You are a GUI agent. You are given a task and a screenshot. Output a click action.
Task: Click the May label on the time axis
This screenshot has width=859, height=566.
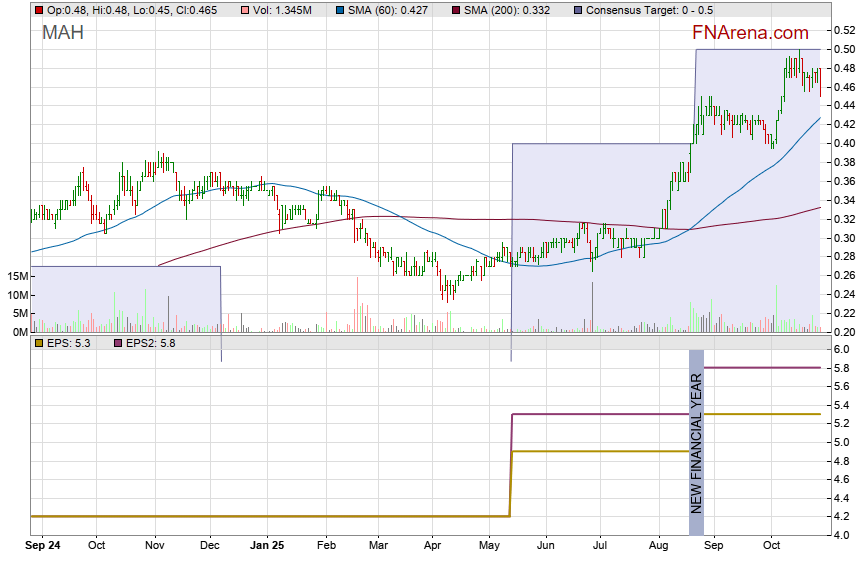point(490,547)
